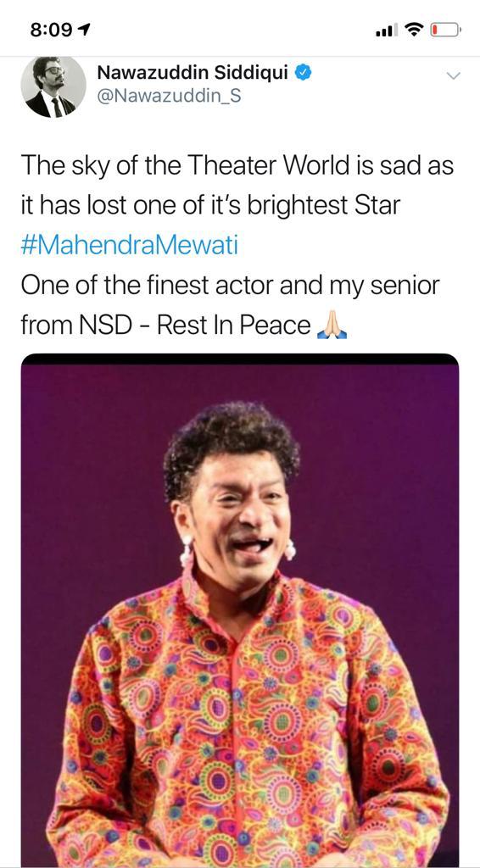Tap the blue verified badge

click(302, 72)
